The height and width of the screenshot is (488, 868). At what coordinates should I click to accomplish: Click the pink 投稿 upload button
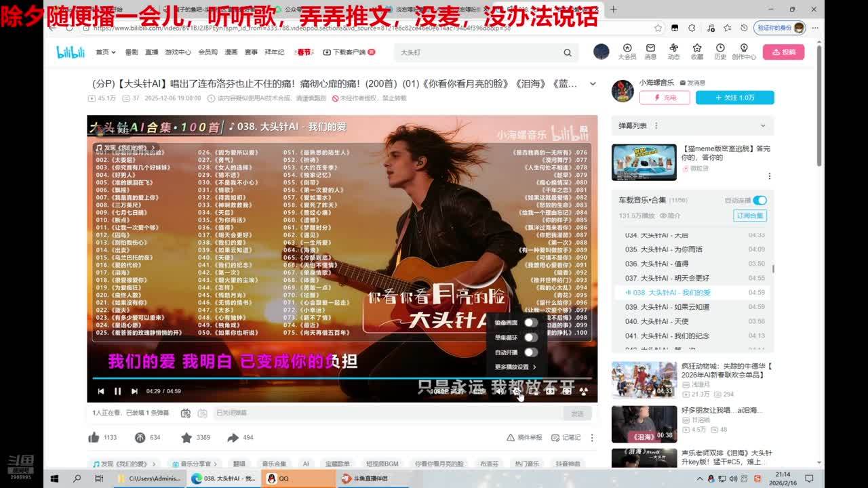coord(783,52)
